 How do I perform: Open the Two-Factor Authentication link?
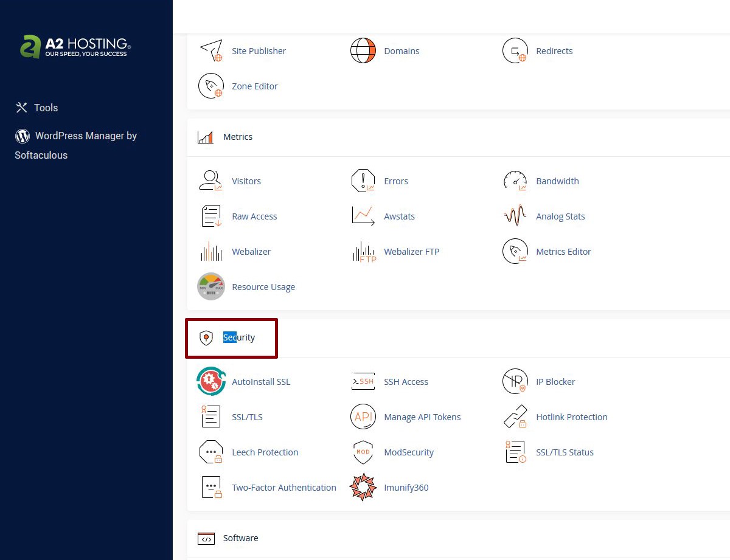coord(284,488)
